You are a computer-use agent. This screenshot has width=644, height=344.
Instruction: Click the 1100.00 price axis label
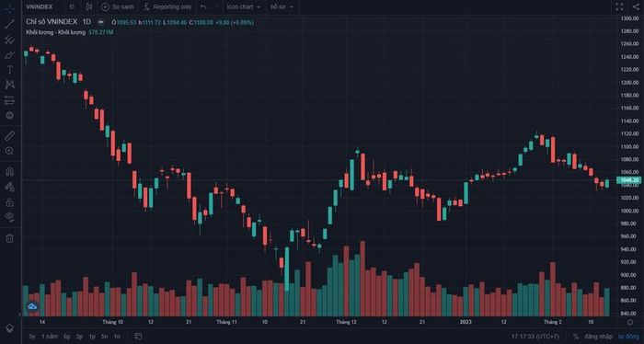click(629, 146)
